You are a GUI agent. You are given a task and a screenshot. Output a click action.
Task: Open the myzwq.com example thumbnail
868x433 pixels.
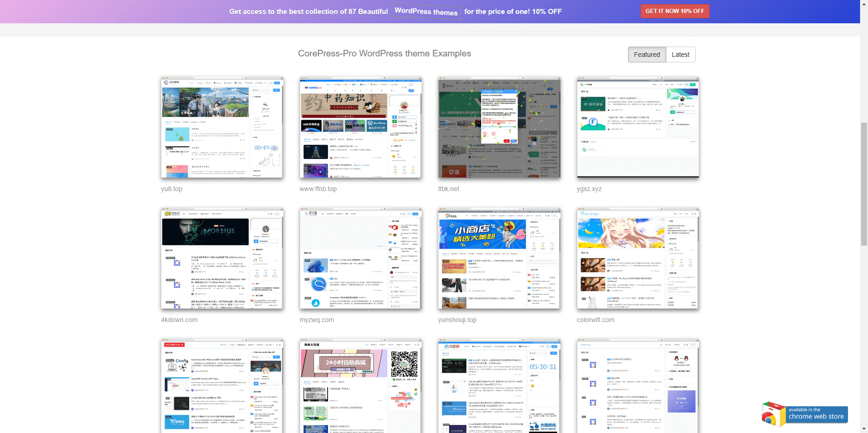361,259
